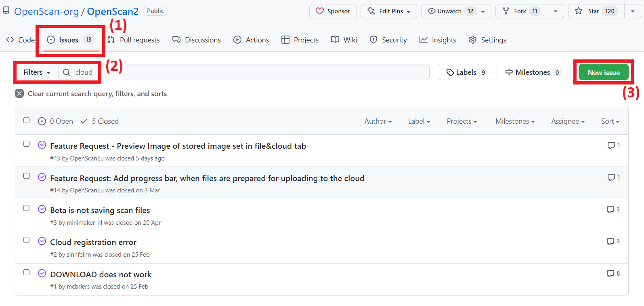The width and height of the screenshot is (644, 306).
Task: Click closed status icon for Beta not saving issue
Action: pyautogui.click(x=42, y=209)
